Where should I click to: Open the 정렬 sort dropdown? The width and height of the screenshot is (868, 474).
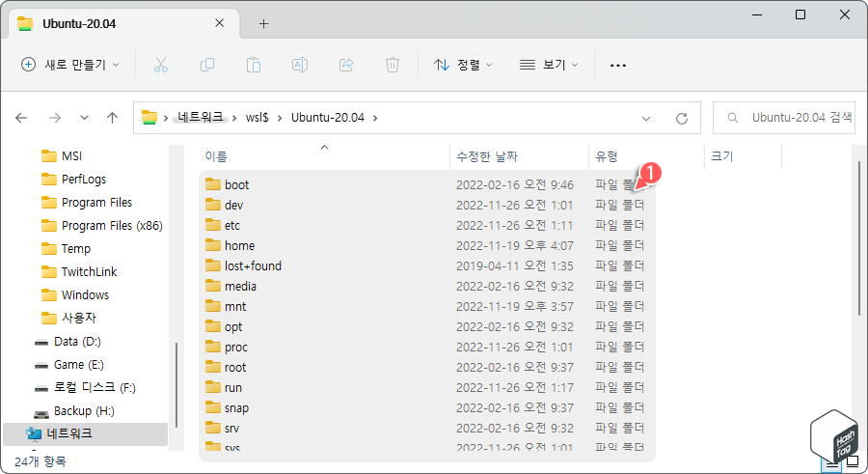tap(463, 65)
